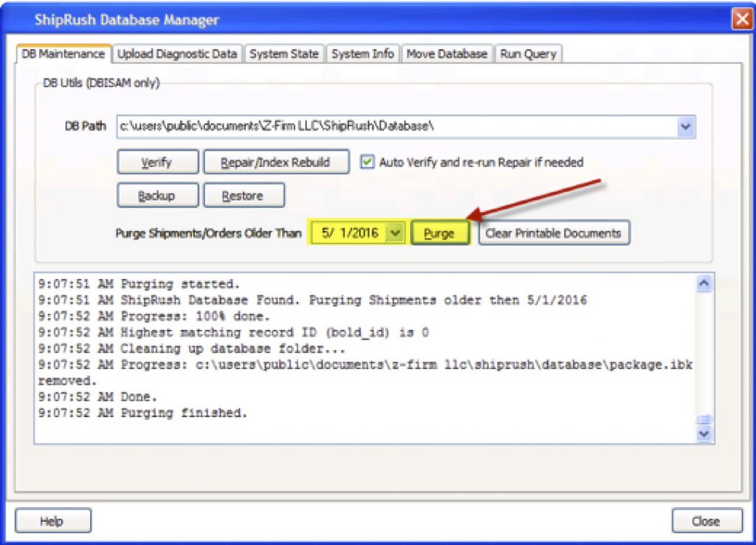Open the purge date picker dropdown
The width and height of the screenshot is (756, 545).
point(395,233)
